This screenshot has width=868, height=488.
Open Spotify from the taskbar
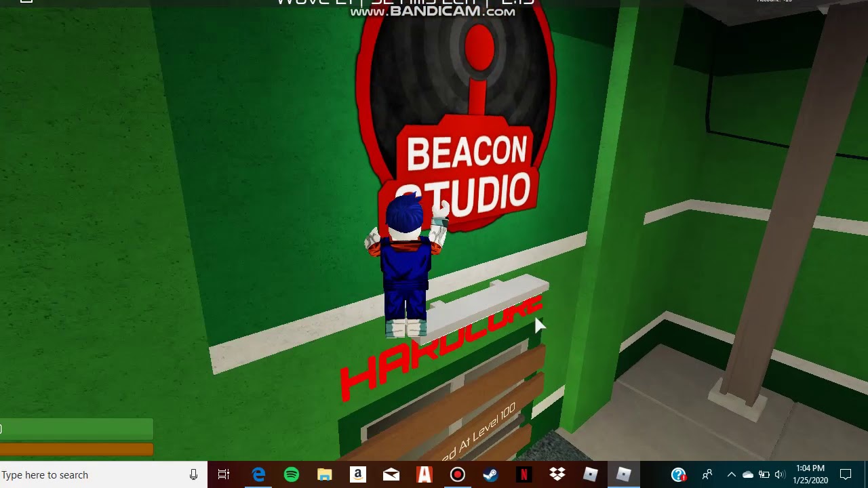point(292,474)
